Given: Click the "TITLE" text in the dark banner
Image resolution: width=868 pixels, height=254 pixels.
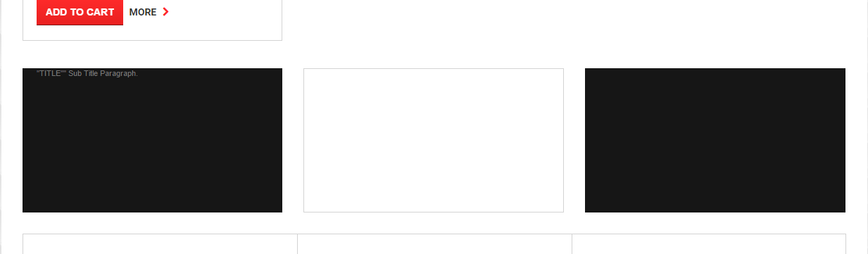Looking at the screenshot, I should tap(51, 73).
